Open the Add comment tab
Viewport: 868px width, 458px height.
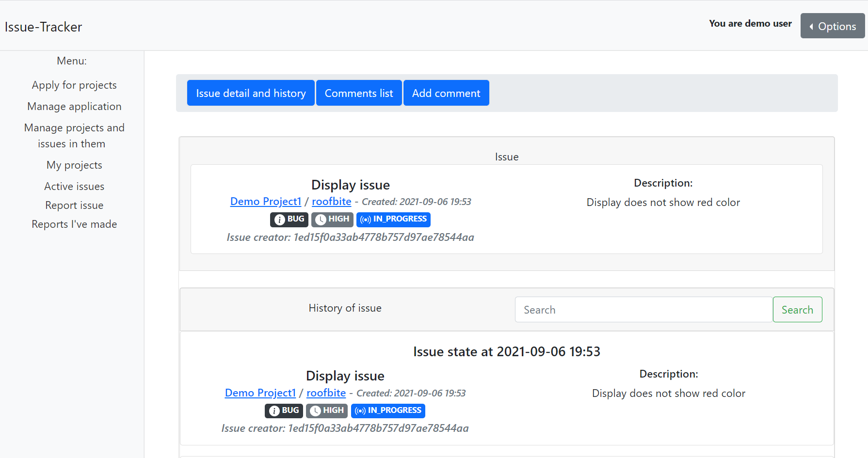pos(446,93)
